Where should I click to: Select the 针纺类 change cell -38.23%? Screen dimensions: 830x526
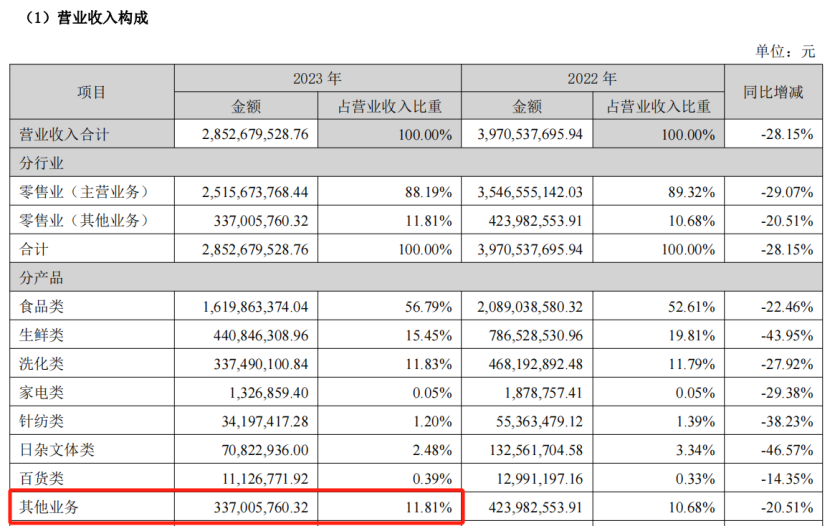click(x=784, y=422)
